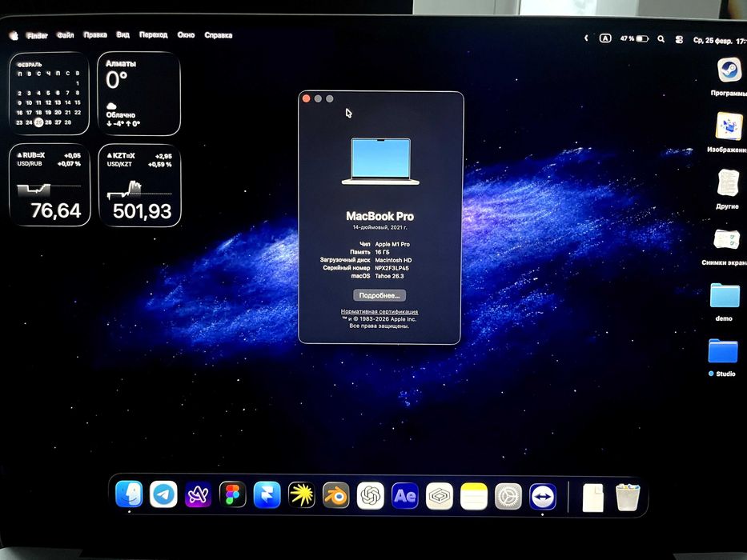The width and height of the screenshot is (747, 560).
Task: Open the Нормативная сертификация link
Action: (x=380, y=311)
